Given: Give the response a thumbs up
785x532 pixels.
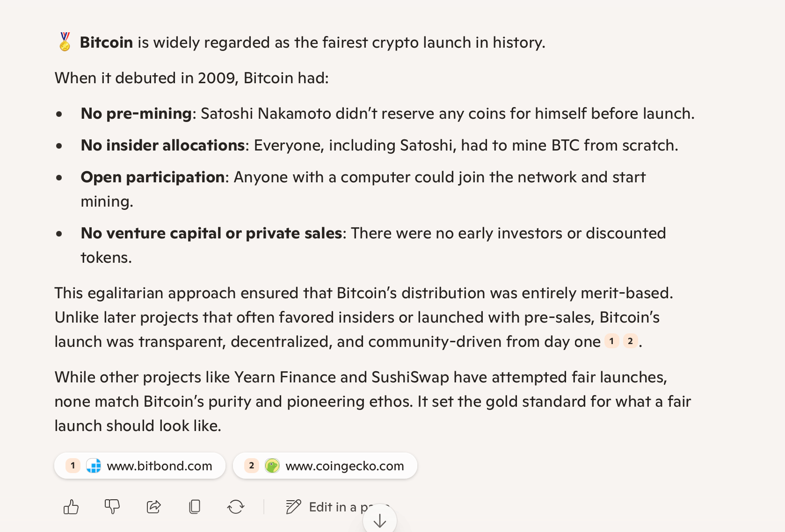Looking at the screenshot, I should point(71,506).
